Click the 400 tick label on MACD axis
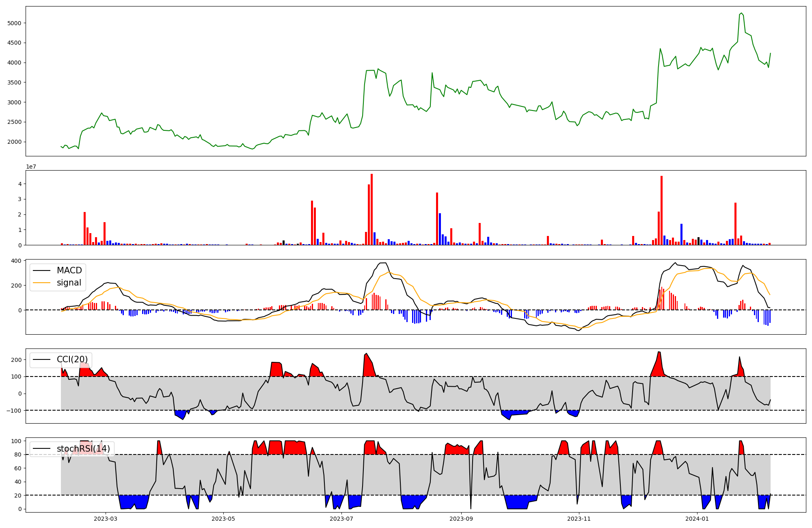The image size is (812, 528). click(17, 261)
